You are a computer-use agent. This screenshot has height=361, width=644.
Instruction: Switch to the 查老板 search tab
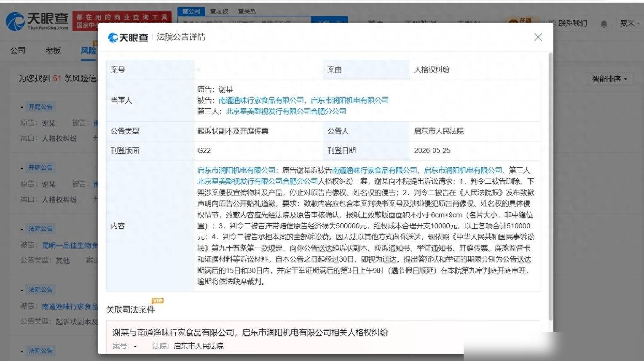[219, 11]
